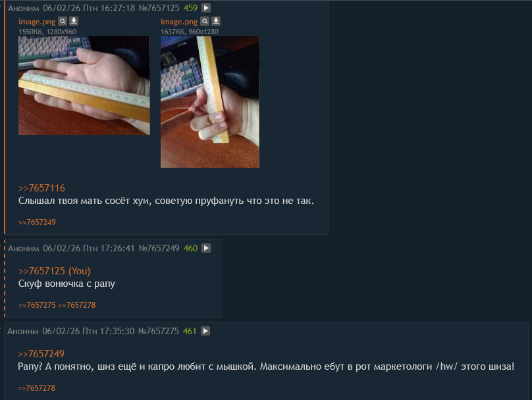The height and width of the screenshot is (400, 532).
Task: Follow the quoted link >>7657125 (You)
Action: tap(54, 271)
